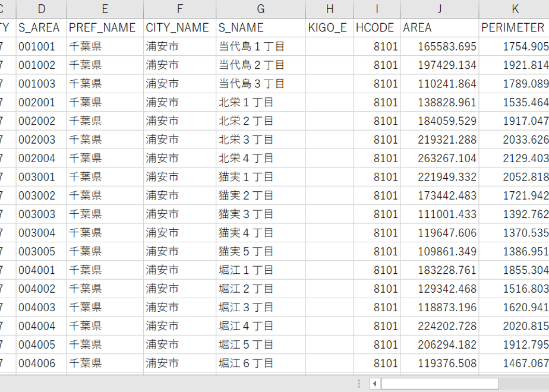Select cell 北栄４丁目
The height and width of the screenshot is (392, 549).
[261, 158]
